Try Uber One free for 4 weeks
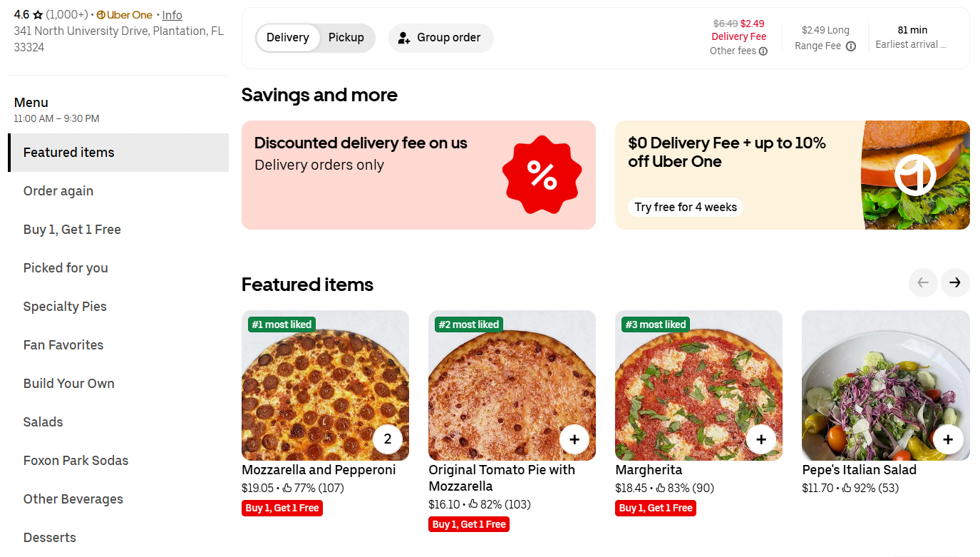Image resolution: width=980 pixels, height=557 pixels. pyautogui.click(x=686, y=208)
